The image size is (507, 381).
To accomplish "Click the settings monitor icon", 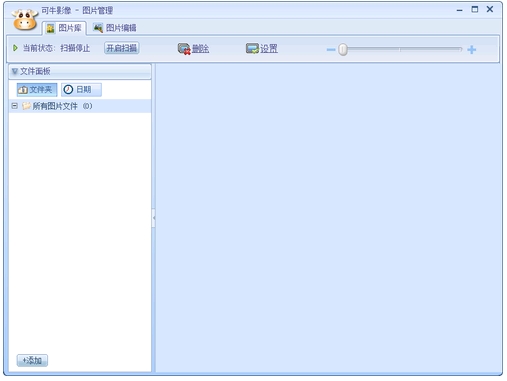I will 252,49.
